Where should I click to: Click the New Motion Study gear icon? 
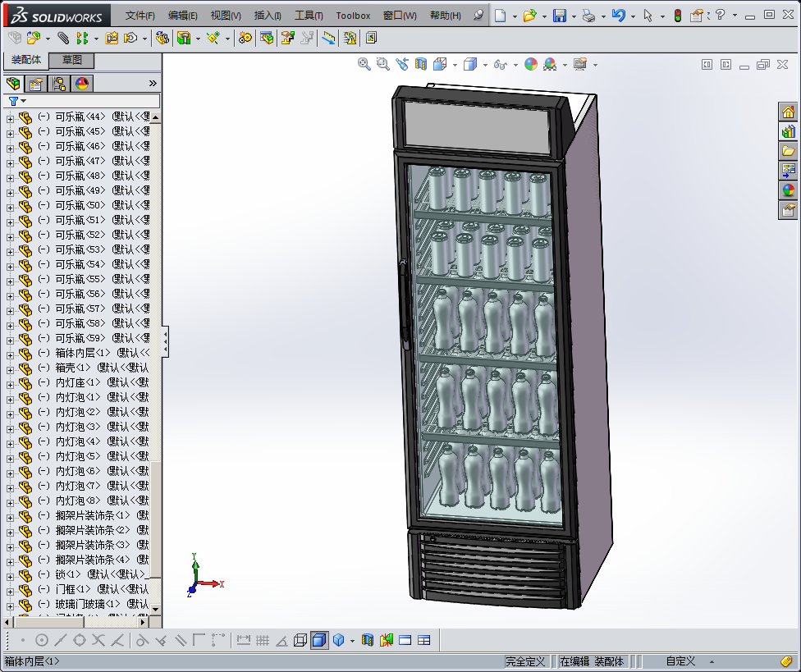(x=245, y=38)
